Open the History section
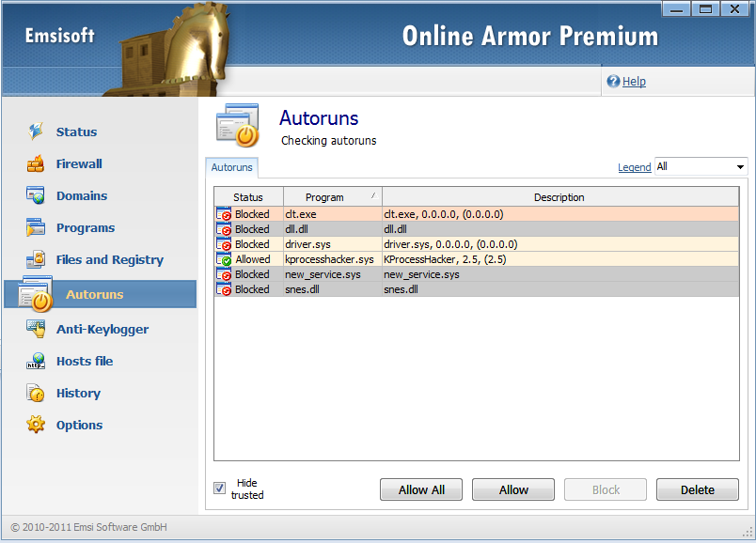756x543 pixels. point(79,393)
